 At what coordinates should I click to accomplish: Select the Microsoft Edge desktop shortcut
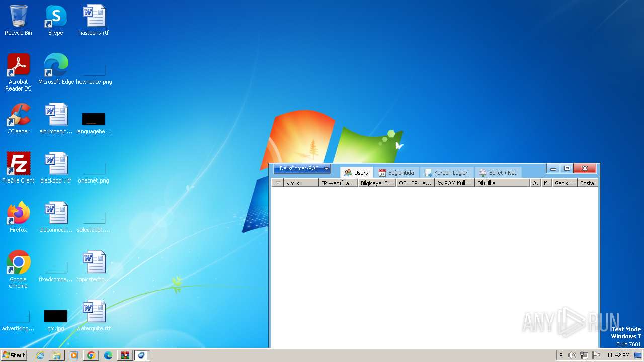pos(56,69)
